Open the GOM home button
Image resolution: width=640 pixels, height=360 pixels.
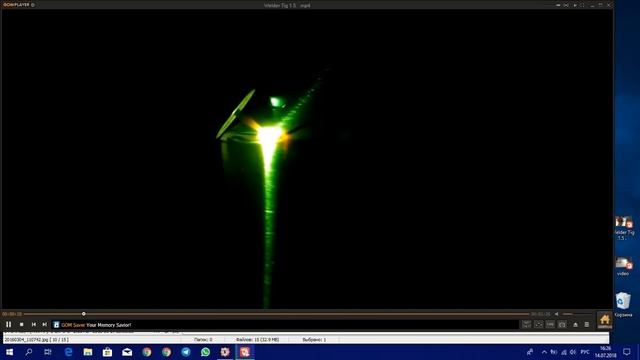pos(604,320)
